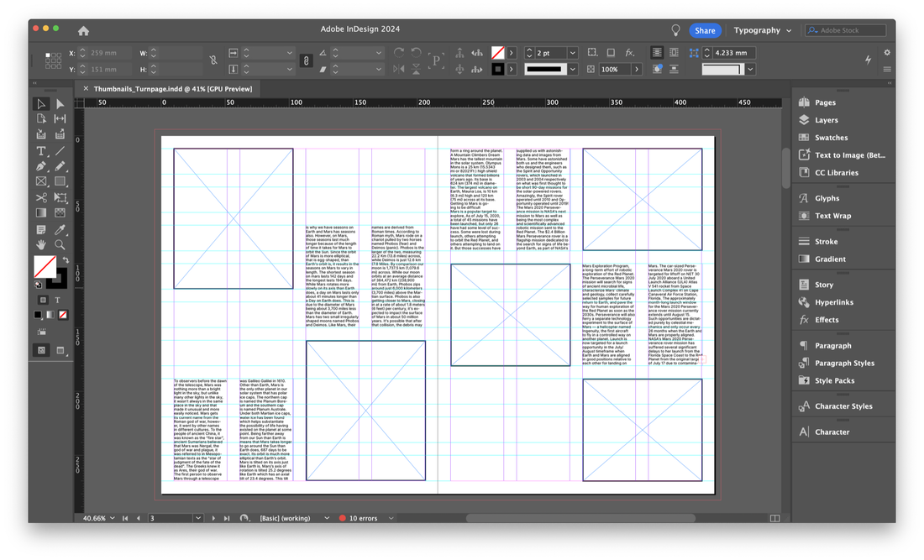Go to first page arrow

tap(125, 518)
